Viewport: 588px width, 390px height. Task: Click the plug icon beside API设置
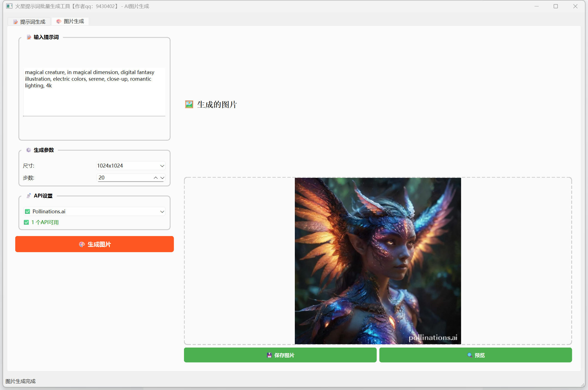pos(29,196)
